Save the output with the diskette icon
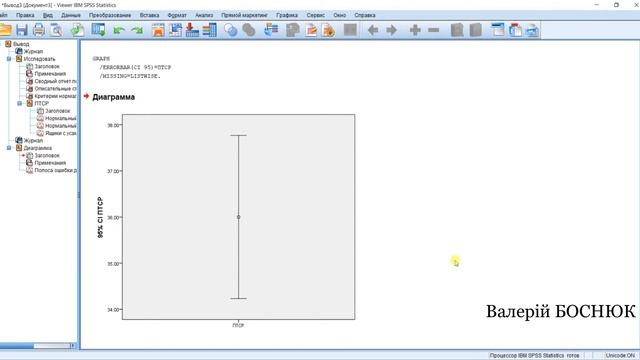The image size is (640, 360). [22, 30]
